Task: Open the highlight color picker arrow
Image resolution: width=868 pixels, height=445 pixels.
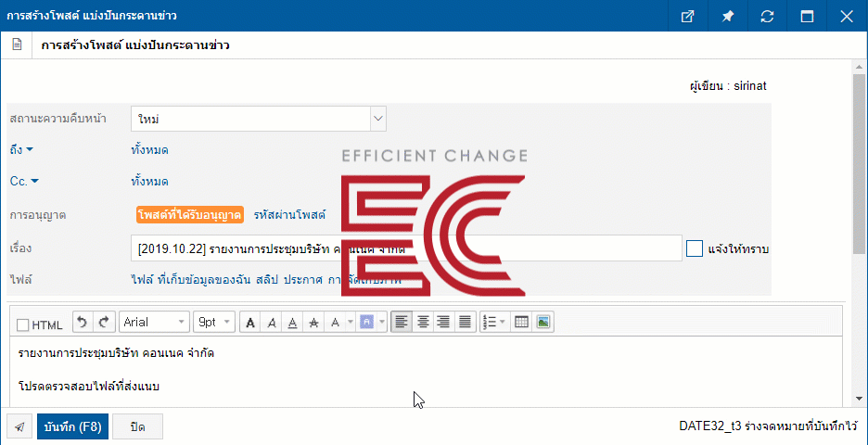Action: coord(382,323)
